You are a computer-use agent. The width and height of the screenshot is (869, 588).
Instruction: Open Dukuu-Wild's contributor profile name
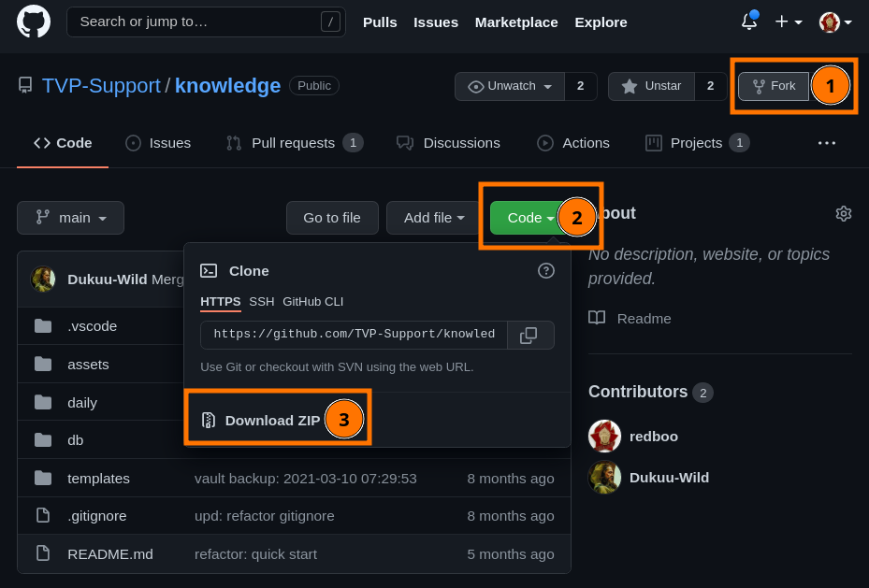tap(669, 478)
